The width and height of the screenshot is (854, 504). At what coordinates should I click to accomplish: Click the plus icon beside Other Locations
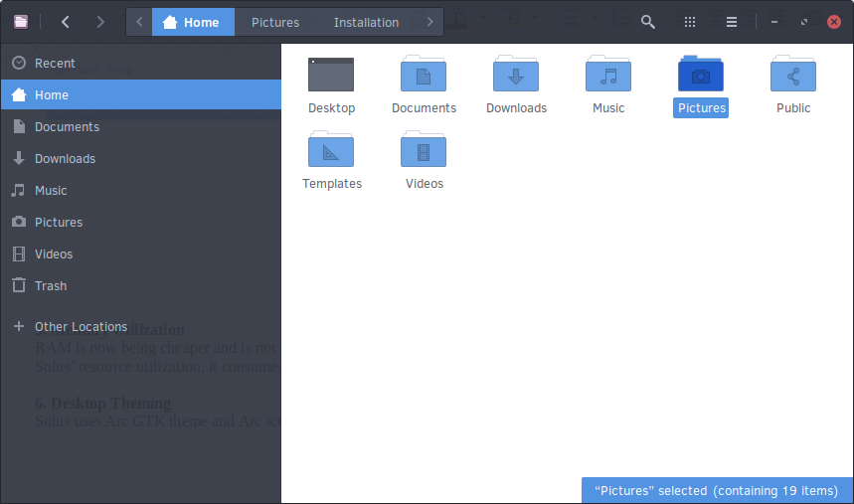tap(19, 326)
